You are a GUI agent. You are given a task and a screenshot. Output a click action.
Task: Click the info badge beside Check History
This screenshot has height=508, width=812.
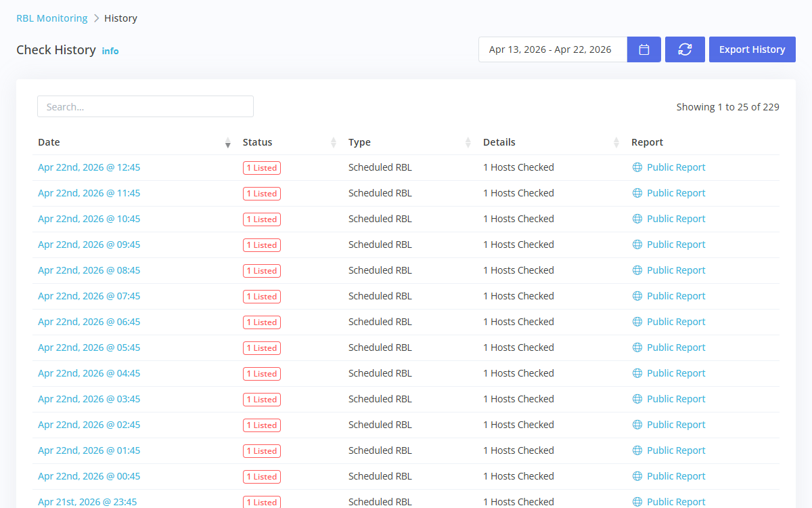110,50
